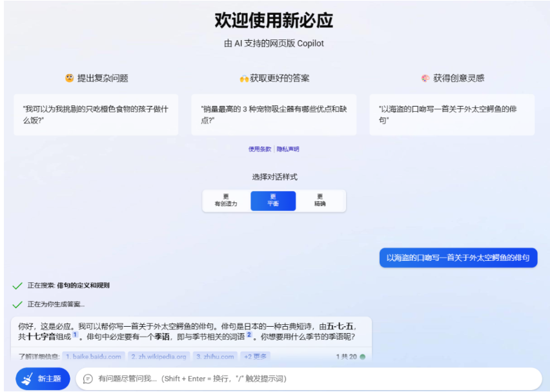Open the baike.baidu.com source link
550x392 pixels.
pos(94,356)
